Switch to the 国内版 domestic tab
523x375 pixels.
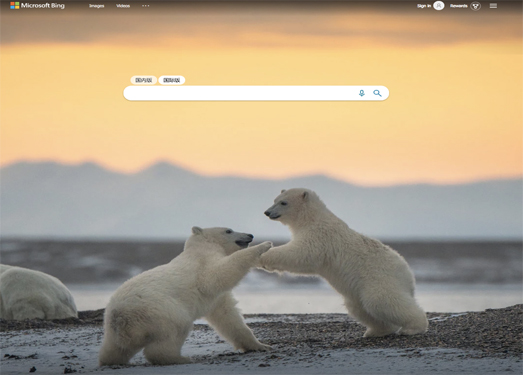pos(144,80)
